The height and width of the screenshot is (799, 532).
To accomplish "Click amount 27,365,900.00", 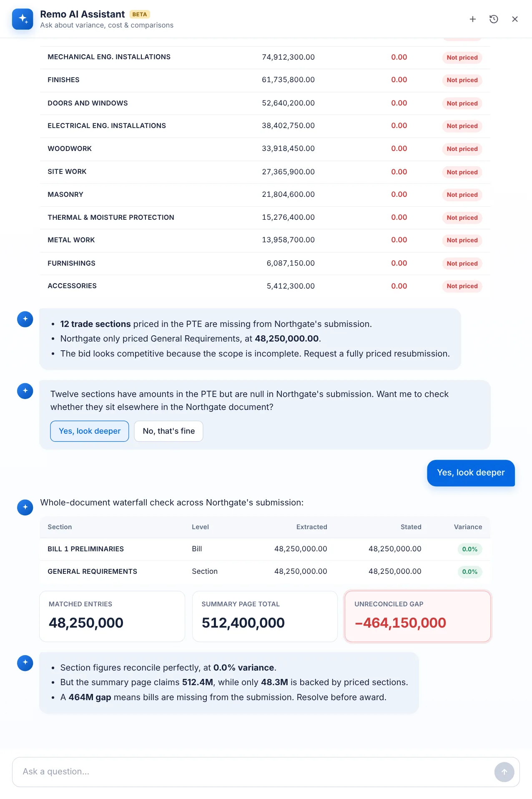I will 288,172.
